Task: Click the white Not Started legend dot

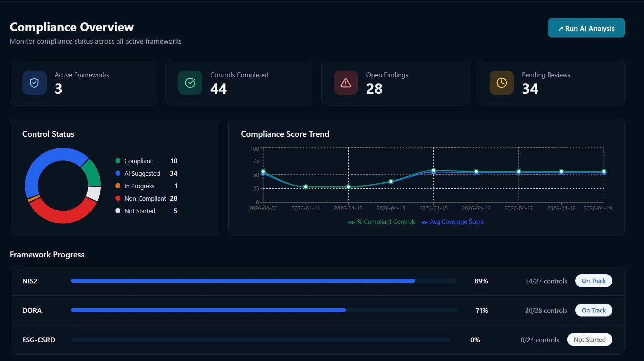Action: tap(118, 211)
